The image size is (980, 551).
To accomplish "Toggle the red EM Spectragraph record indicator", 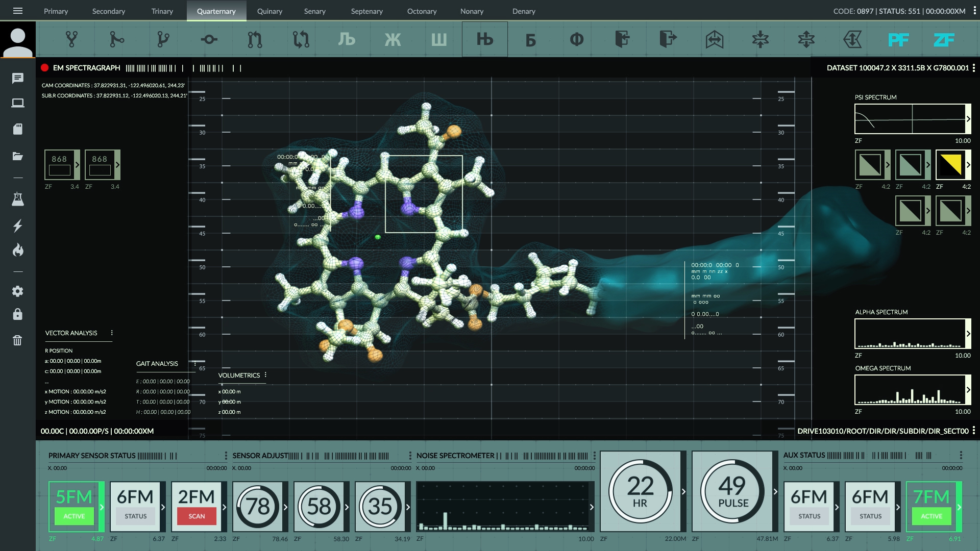I will (45, 68).
